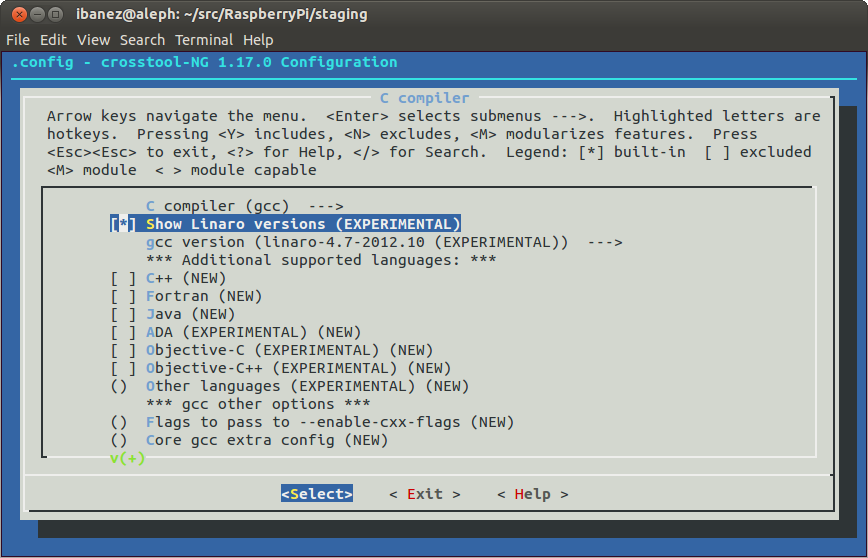Select the Other languages (EXPERIMENTAL) field
Screen dimensions: 868x558
click(290, 386)
